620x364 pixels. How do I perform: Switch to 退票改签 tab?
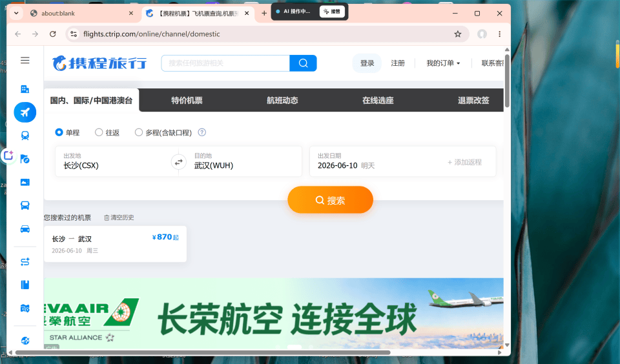click(x=473, y=101)
